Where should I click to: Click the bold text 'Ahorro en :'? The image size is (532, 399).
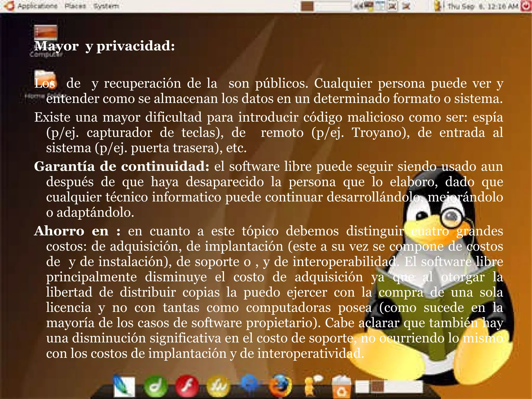(x=77, y=231)
